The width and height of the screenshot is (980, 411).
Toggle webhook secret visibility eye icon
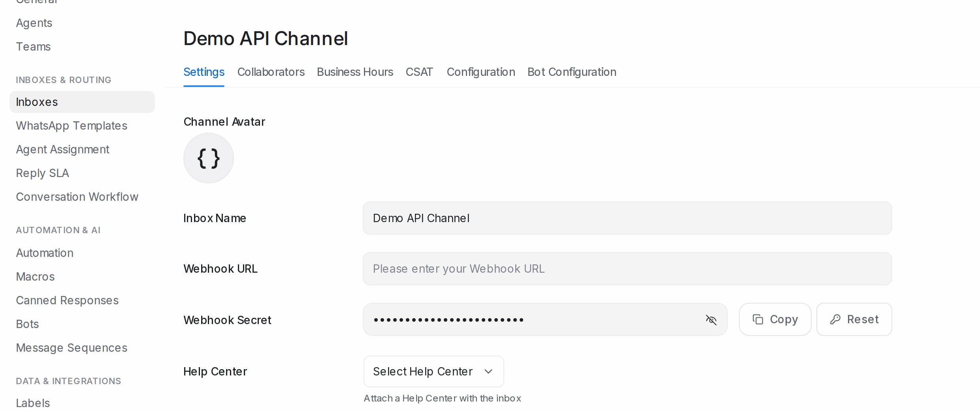[711, 320]
